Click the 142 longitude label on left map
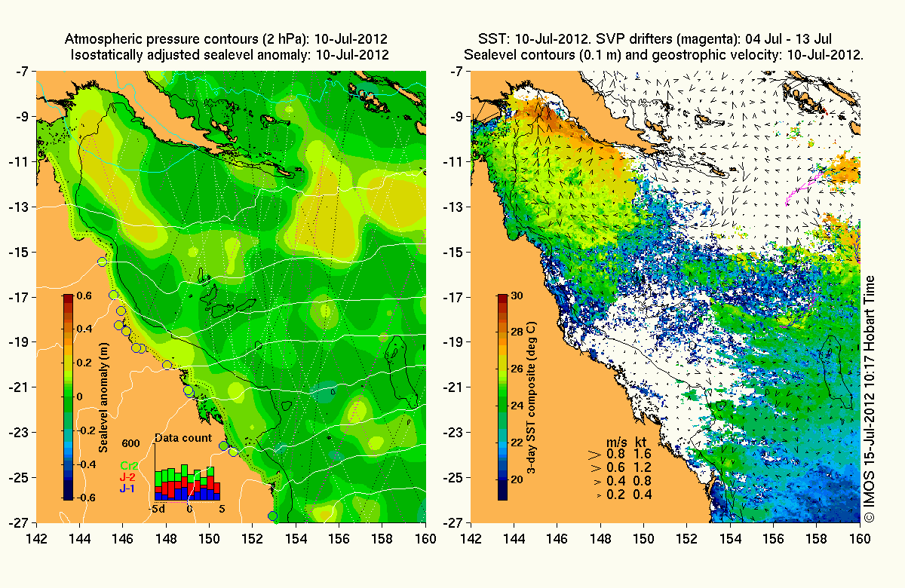The image size is (905, 588). coord(37,538)
